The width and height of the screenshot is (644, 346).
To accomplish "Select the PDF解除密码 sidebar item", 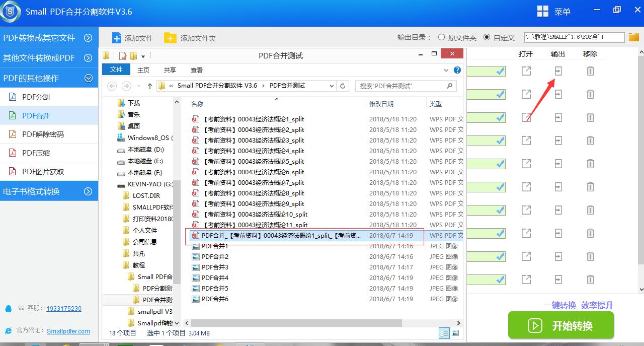I will 49,134.
